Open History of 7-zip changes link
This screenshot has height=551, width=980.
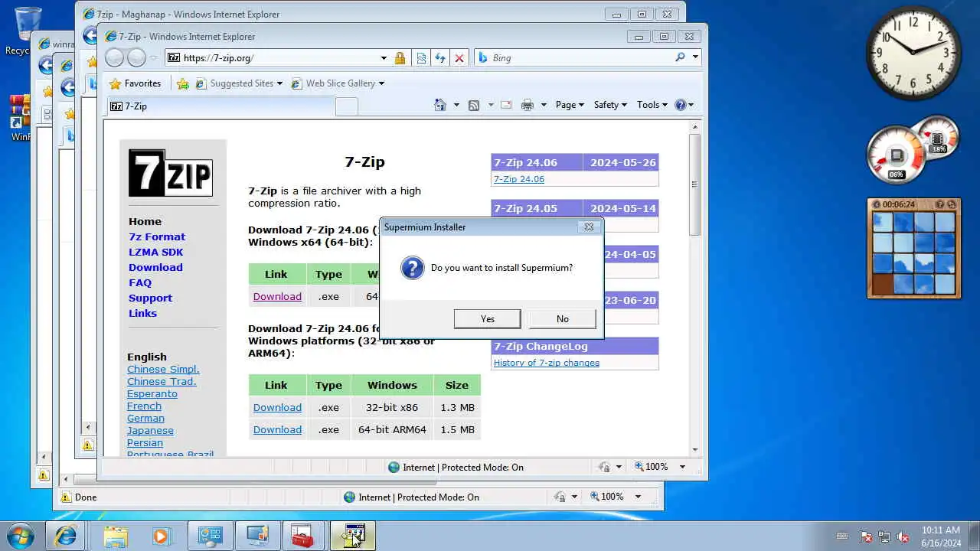(547, 363)
